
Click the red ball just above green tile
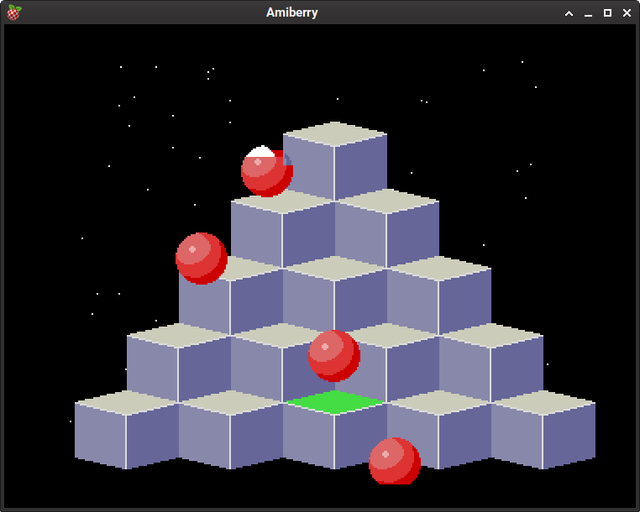tap(334, 356)
